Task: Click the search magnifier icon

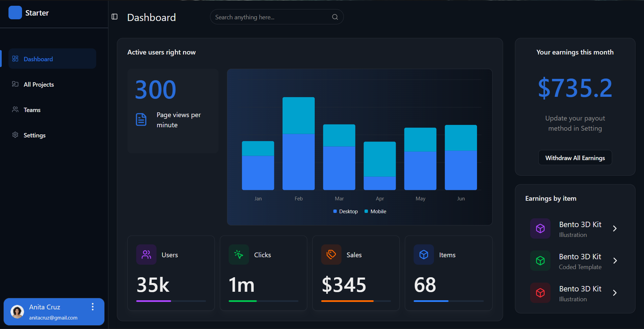Action: (335, 17)
